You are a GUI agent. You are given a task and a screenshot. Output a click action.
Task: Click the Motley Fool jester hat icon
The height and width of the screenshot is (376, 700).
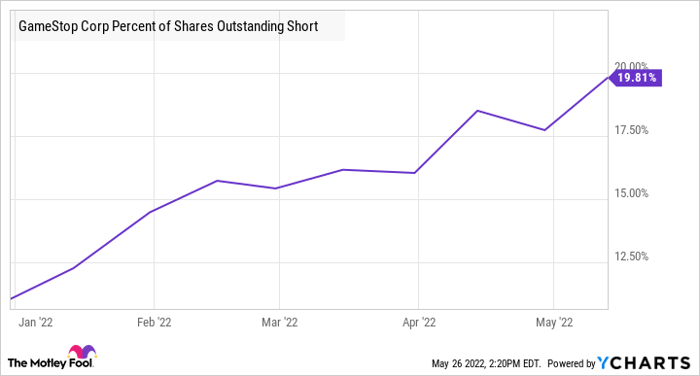(83, 351)
